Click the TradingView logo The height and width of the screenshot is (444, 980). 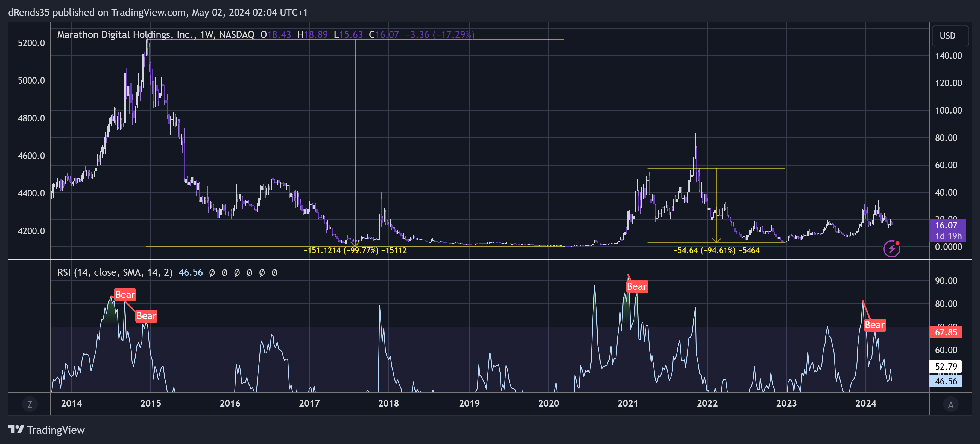click(x=46, y=430)
